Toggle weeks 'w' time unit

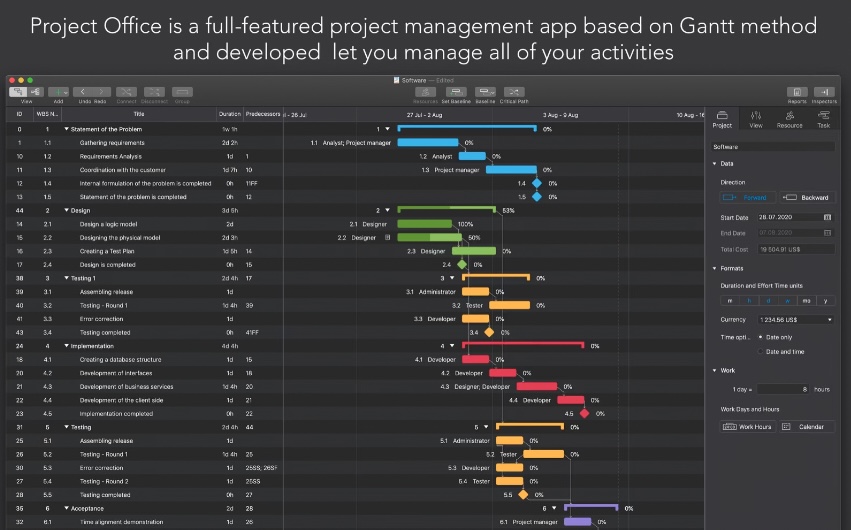point(787,301)
